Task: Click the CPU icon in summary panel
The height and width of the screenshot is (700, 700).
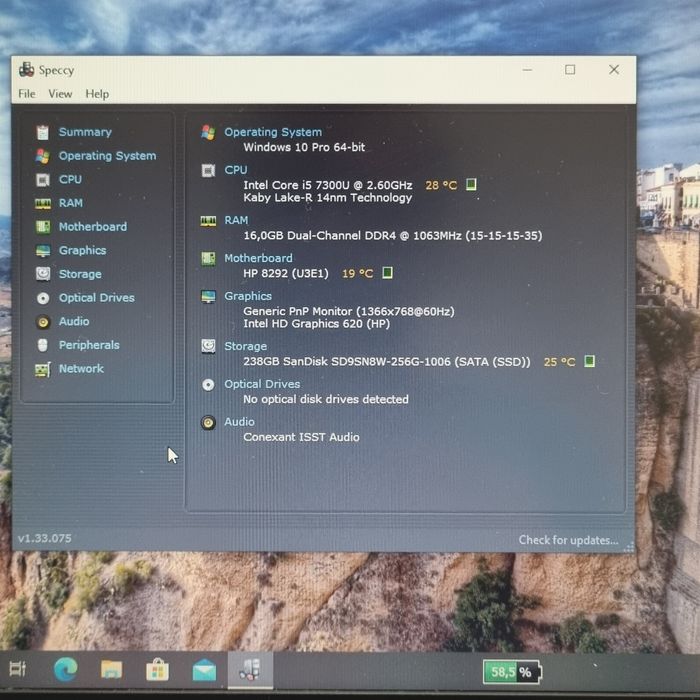Action: click(208, 170)
